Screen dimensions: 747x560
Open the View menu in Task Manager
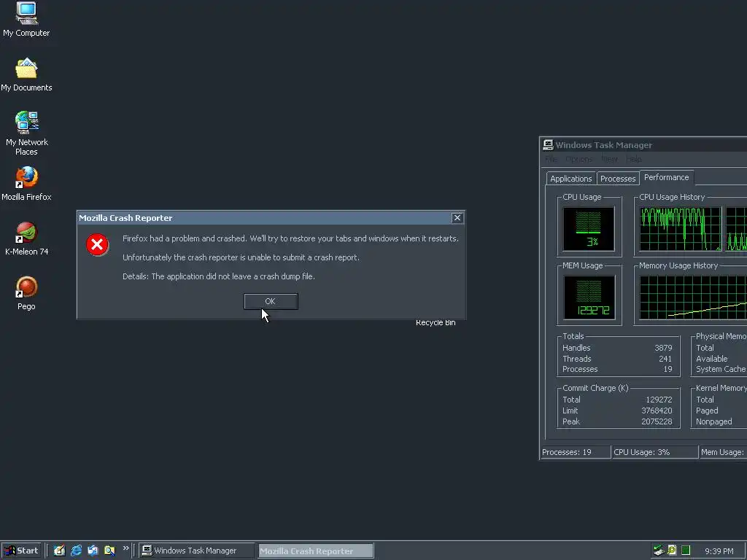[x=609, y=159]
